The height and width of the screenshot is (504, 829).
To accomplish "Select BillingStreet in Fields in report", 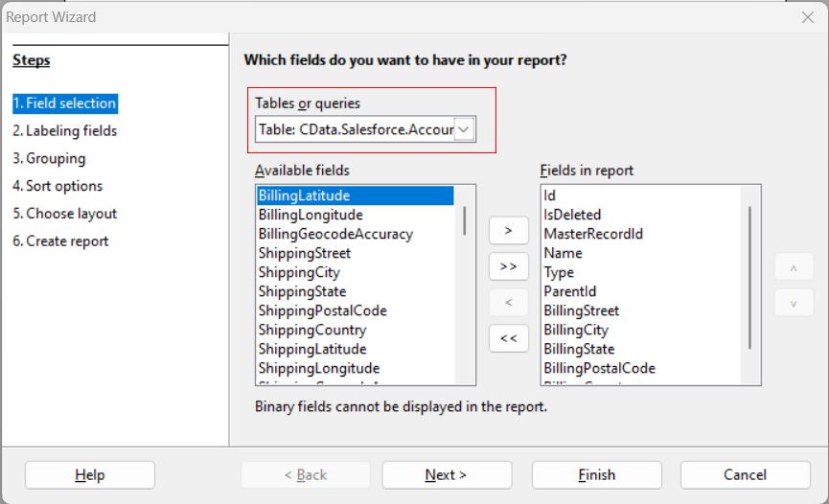I will click(581, 310).
